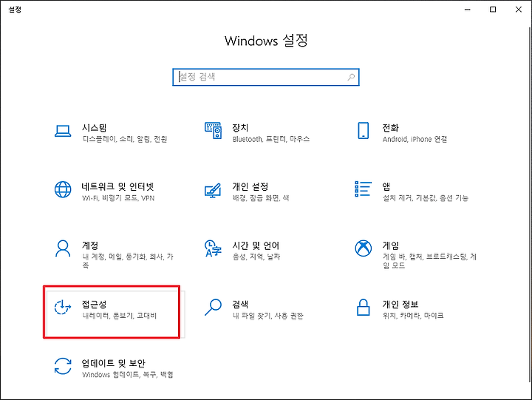This screenshot has height=400, width=532.
Task: Open the 개인 정보 padlock icon
Action: (364, 308)
